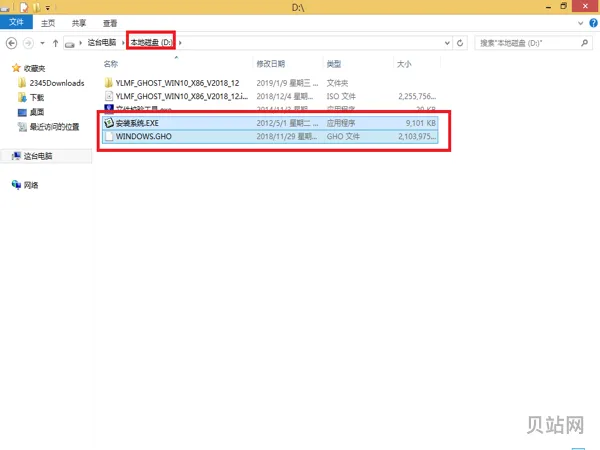Switch to the 主页 ribbon tab
600x450 pixels.
(x=48, y=23)
